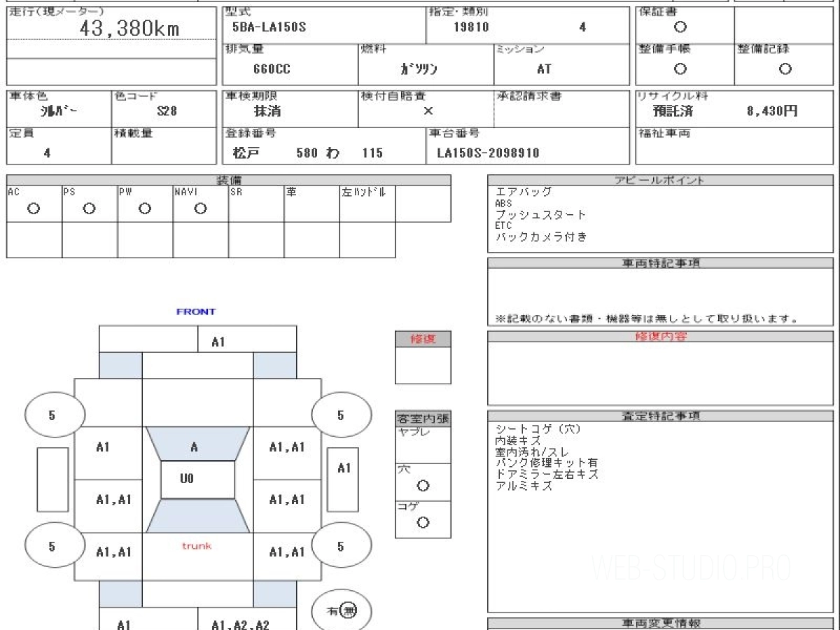Click the 客室内張 header
This screenshot has width=840, height=630.
click(x=423, y=419)
